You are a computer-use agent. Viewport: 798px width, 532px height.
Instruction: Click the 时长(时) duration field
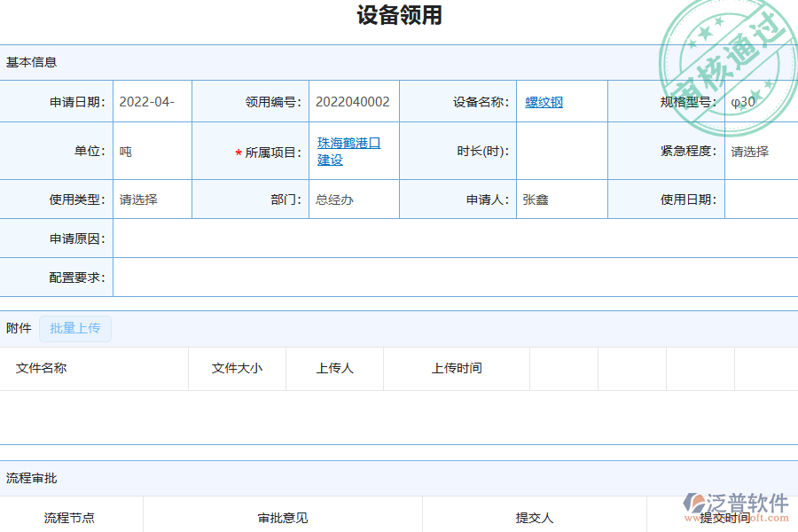[x=559, y=151]
